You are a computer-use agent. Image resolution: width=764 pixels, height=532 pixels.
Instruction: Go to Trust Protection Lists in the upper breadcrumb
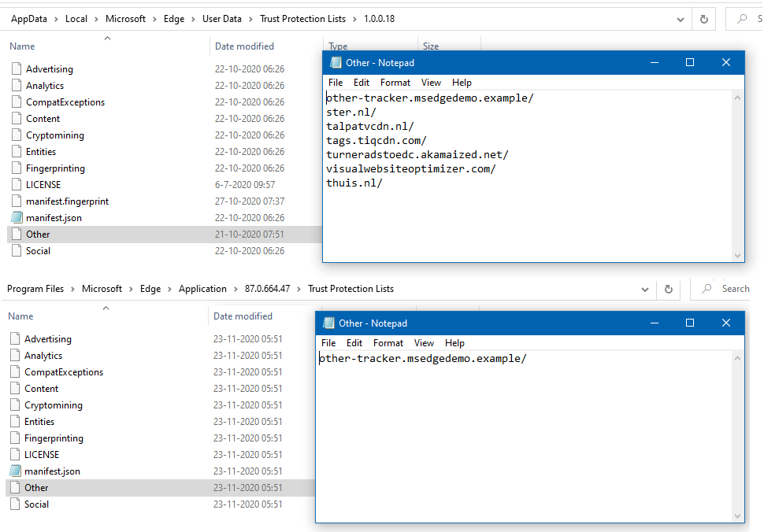pyautogui.click(x=302, y=19)
